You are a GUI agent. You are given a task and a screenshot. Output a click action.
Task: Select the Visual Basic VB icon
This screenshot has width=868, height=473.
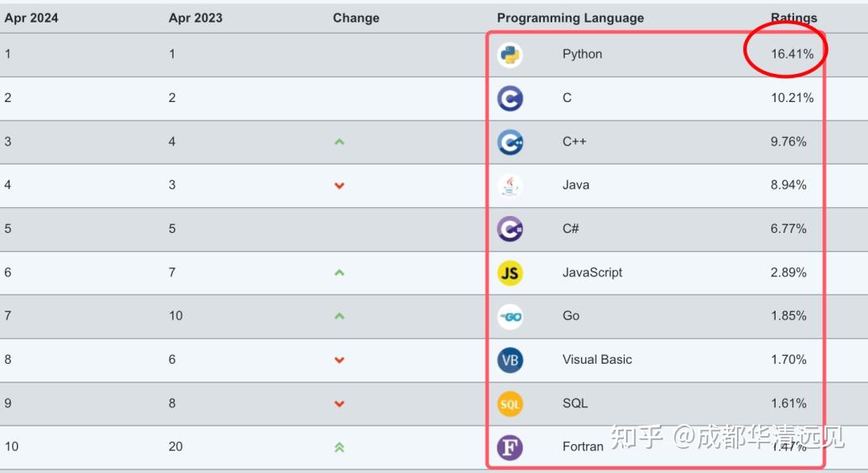click(509, 359)
